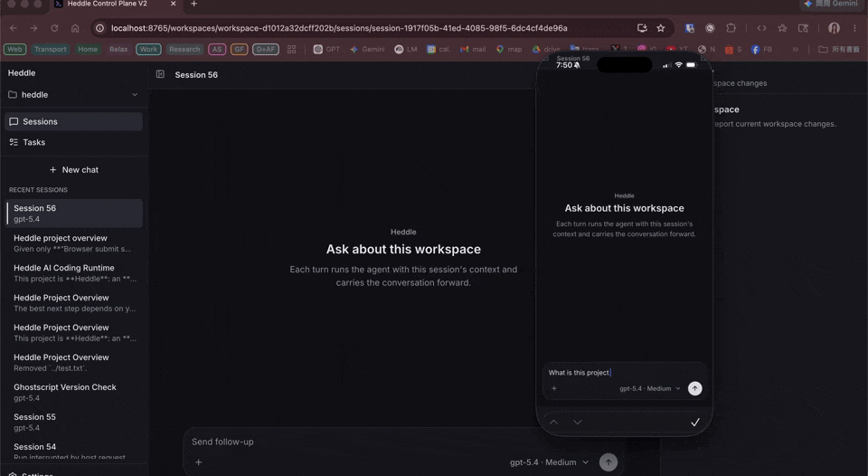
Task: Click the plus icon in phone composer
Action: (554, 388)
